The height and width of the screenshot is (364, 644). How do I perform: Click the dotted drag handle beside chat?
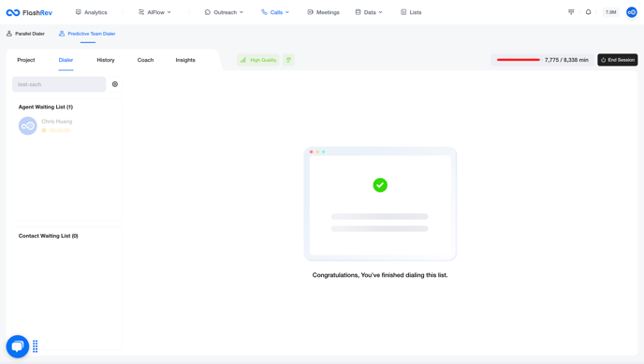[x=36, y=346]
